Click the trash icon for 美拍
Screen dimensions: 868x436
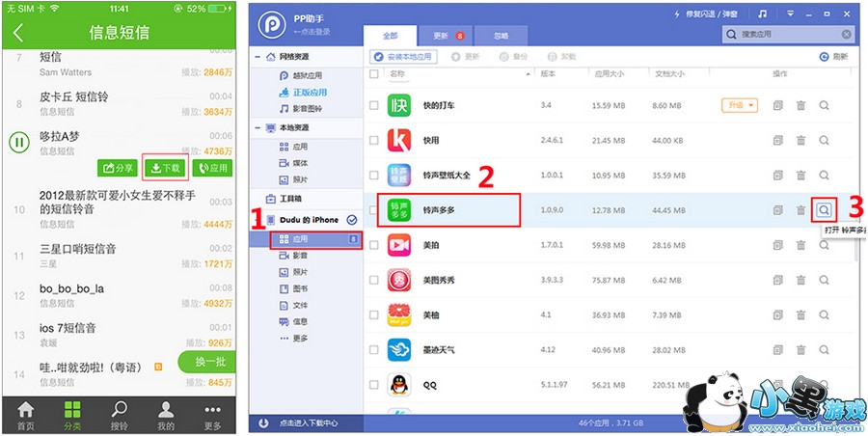click(801, 245)
